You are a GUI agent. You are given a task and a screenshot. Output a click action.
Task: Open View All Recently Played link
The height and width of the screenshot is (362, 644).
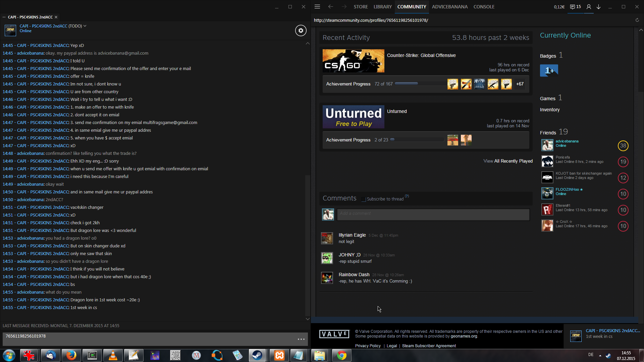508,161
